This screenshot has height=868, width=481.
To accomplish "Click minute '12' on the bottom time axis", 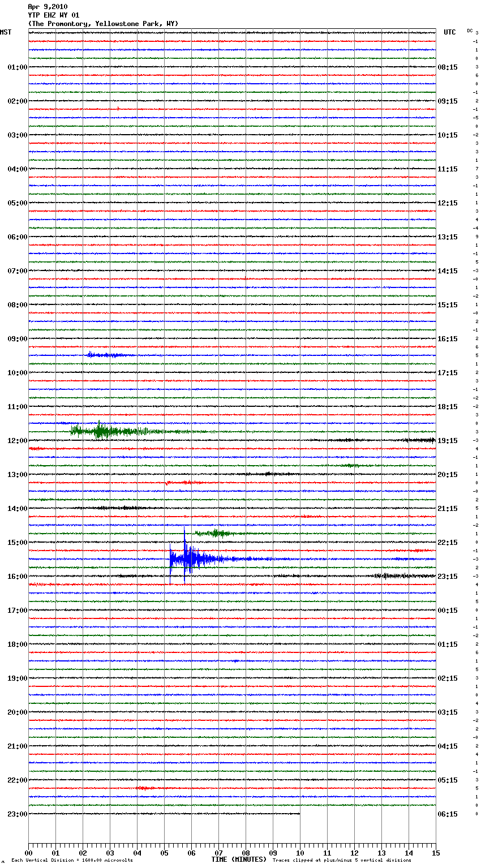I will (x=354, y=853).
